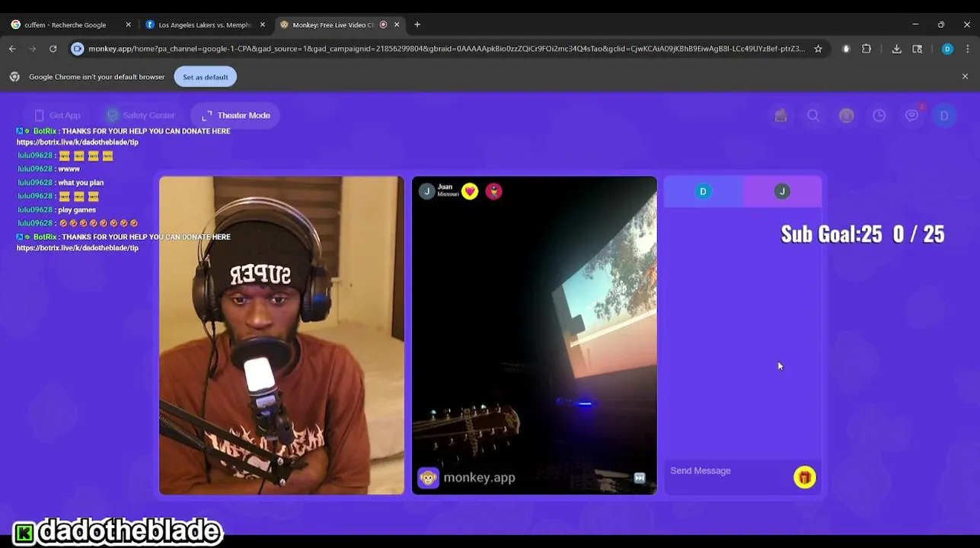Close the Monkey tab
Screen dimensions: 980x548
pos(397,25)
